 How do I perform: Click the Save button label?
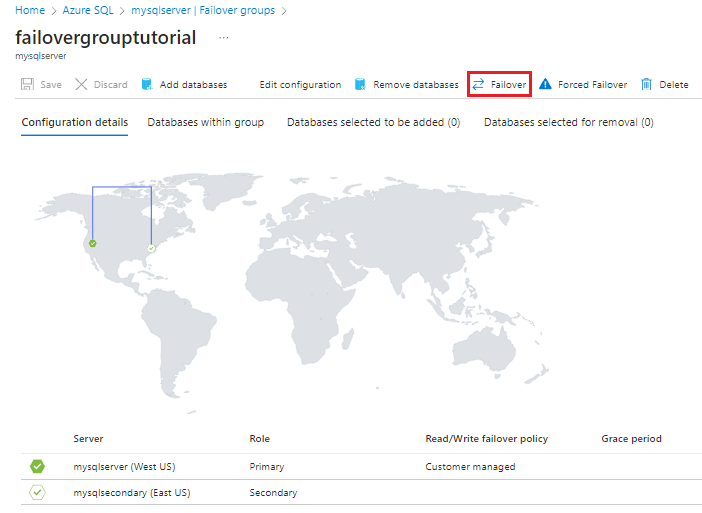(x=51, y=85)
